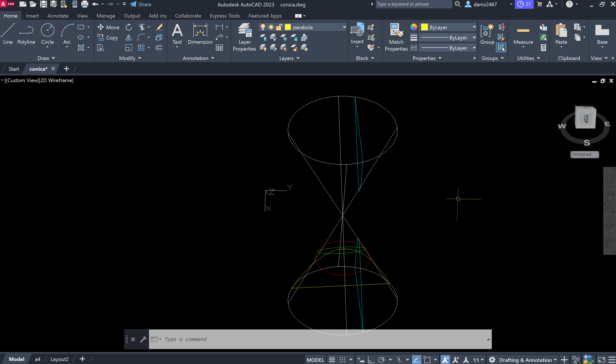Toggle the drawing grid display
The image size is (616, 364).
(x=332, y=360)
